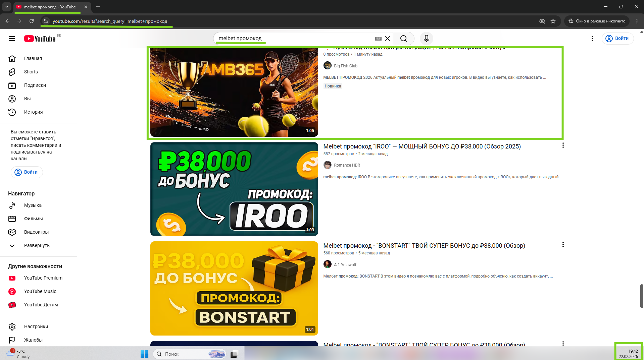Go to the YouTube logo home link

pos(40,39)
